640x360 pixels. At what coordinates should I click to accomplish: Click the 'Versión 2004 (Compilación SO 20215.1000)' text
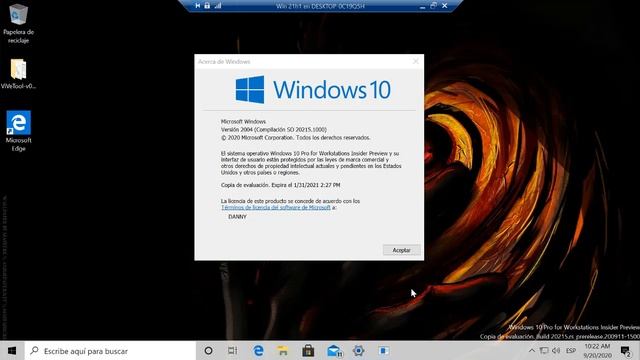pyautogui.click(x=273, y=129)
